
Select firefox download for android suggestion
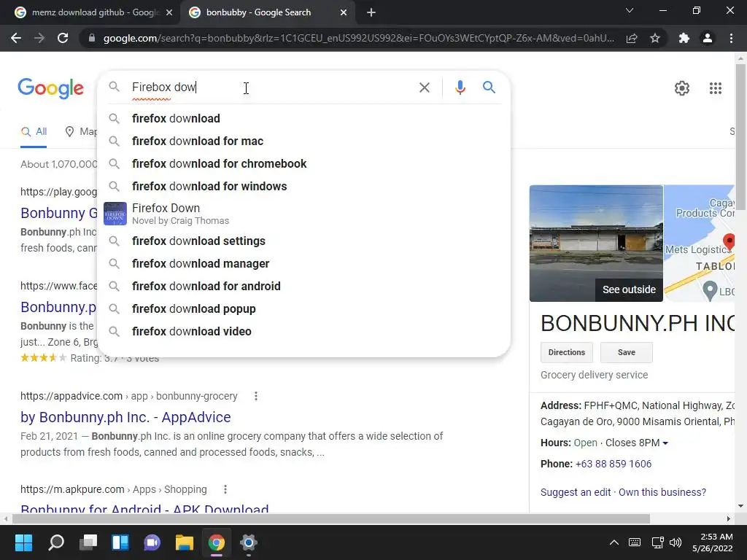[x=304, y=286]
